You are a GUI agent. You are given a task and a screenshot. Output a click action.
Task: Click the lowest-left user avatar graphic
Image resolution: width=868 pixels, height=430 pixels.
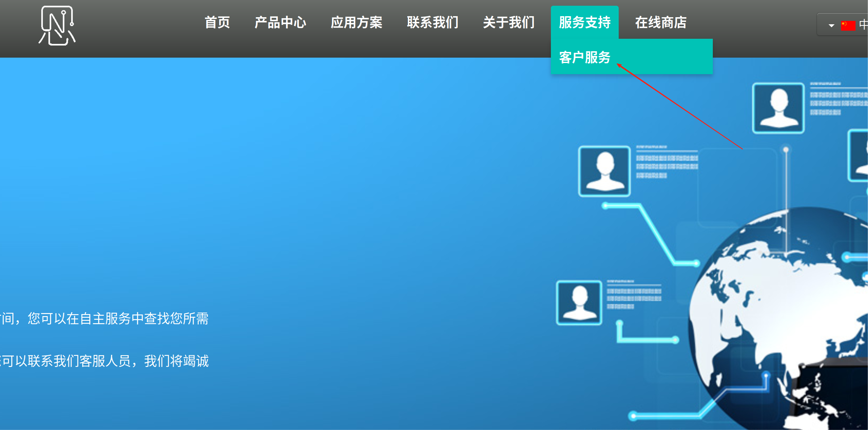tap(579, 303)
